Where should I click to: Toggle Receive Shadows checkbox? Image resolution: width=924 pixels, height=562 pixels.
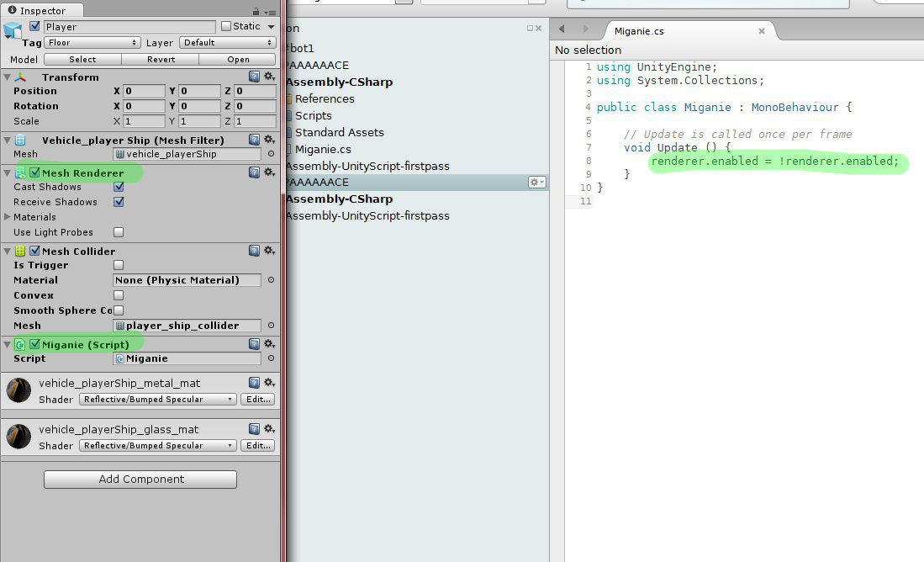click(x=119, y=202)
